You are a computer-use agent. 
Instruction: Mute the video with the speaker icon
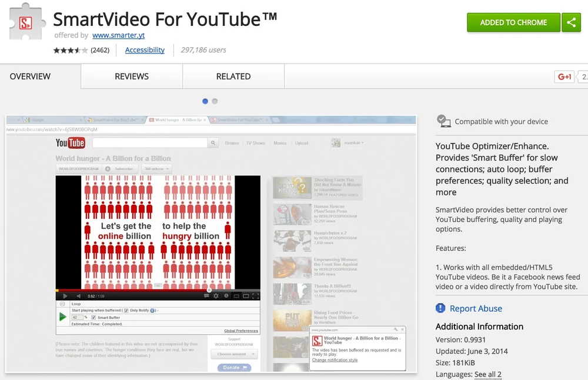(x=79, y=296)
